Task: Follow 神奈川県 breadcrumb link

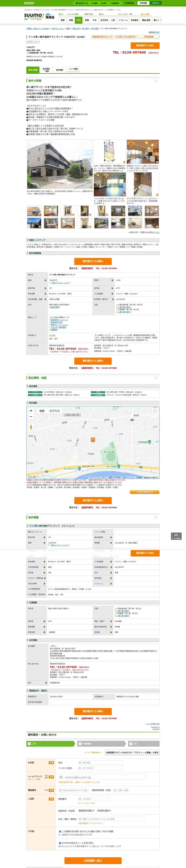Action: pyautogui.click(x=76, y=29)
